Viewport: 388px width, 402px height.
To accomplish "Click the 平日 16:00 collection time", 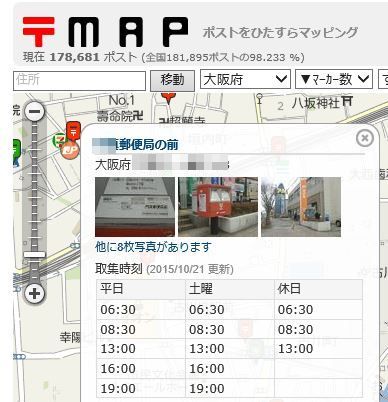I will pos(118,369).
